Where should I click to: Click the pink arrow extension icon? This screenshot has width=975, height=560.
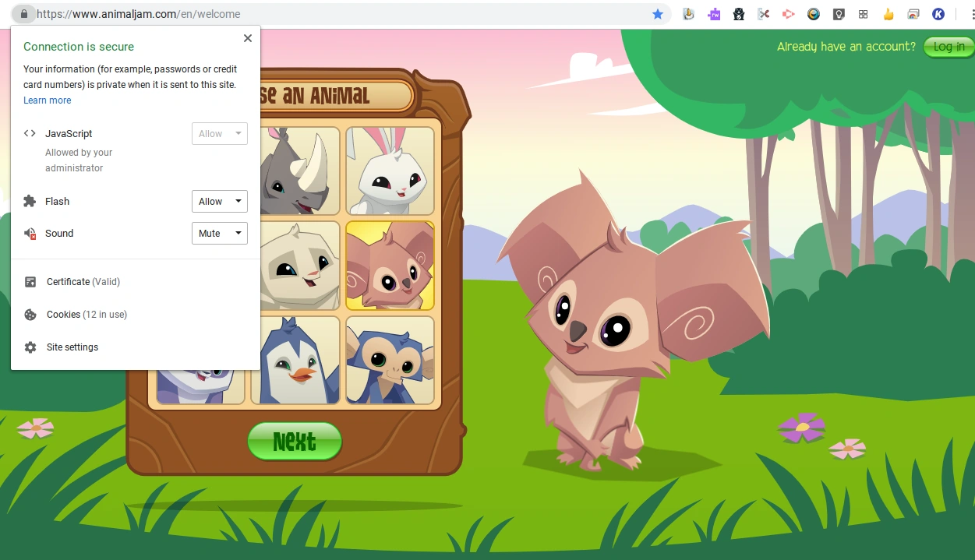[789, 14]
